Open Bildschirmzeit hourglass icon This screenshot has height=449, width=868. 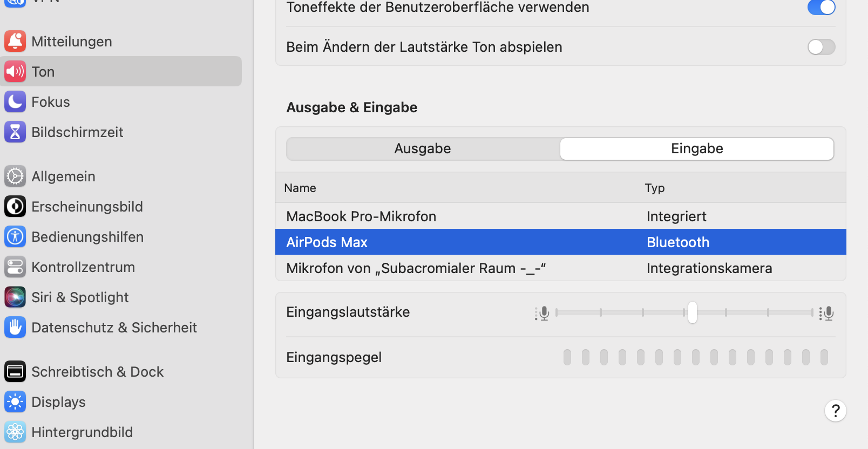coord(15,132)
